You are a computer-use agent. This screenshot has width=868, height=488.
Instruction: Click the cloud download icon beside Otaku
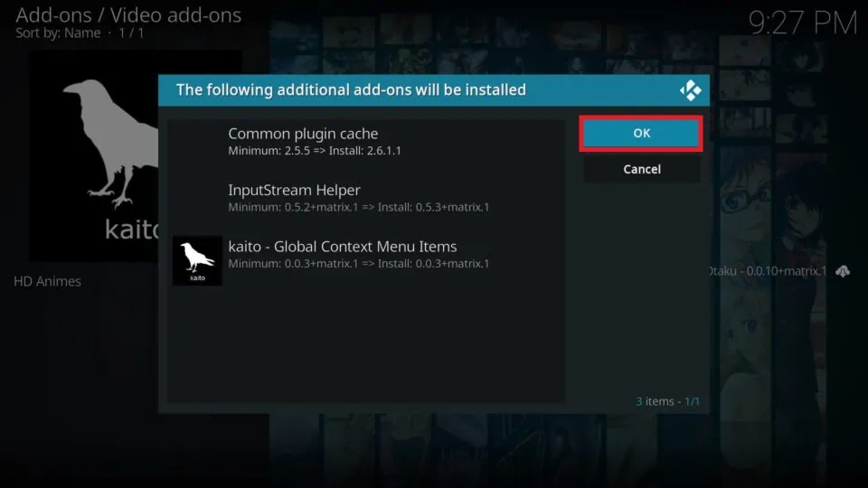point(843,271)
